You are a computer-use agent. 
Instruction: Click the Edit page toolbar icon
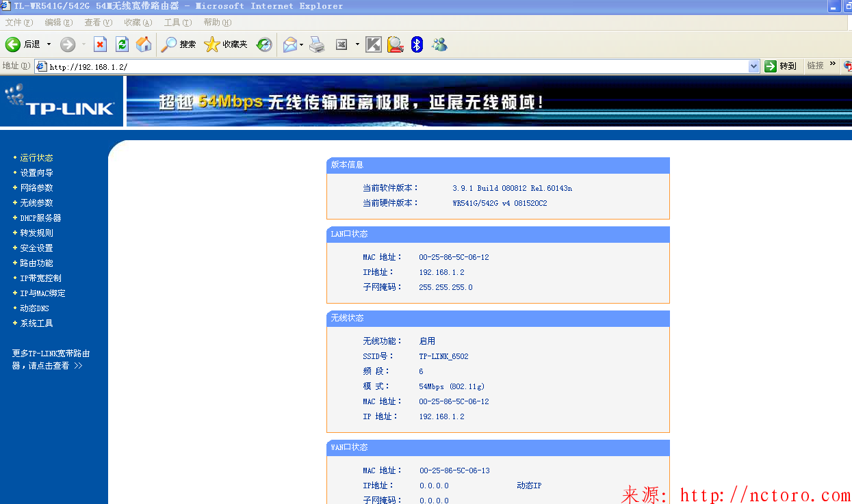(342, 44)
